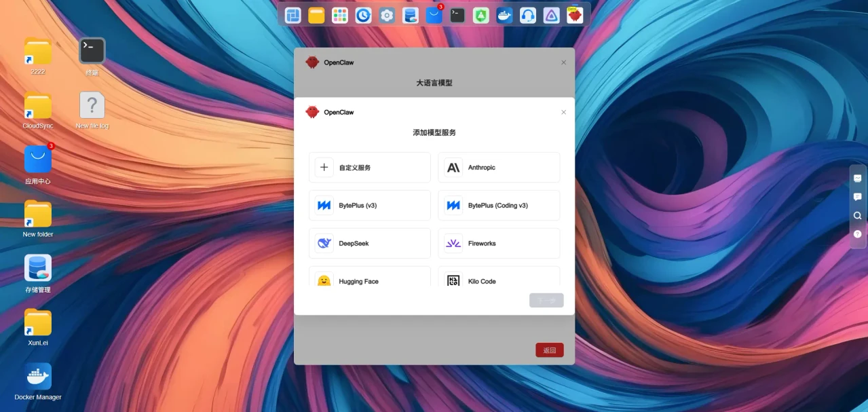Open the settings gear dock icon

pos(387,15)
